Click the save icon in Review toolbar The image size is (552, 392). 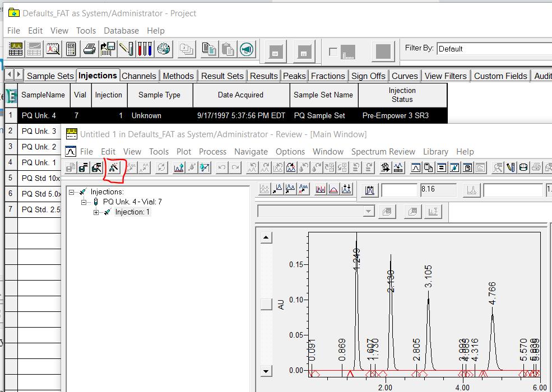(84, 167)
